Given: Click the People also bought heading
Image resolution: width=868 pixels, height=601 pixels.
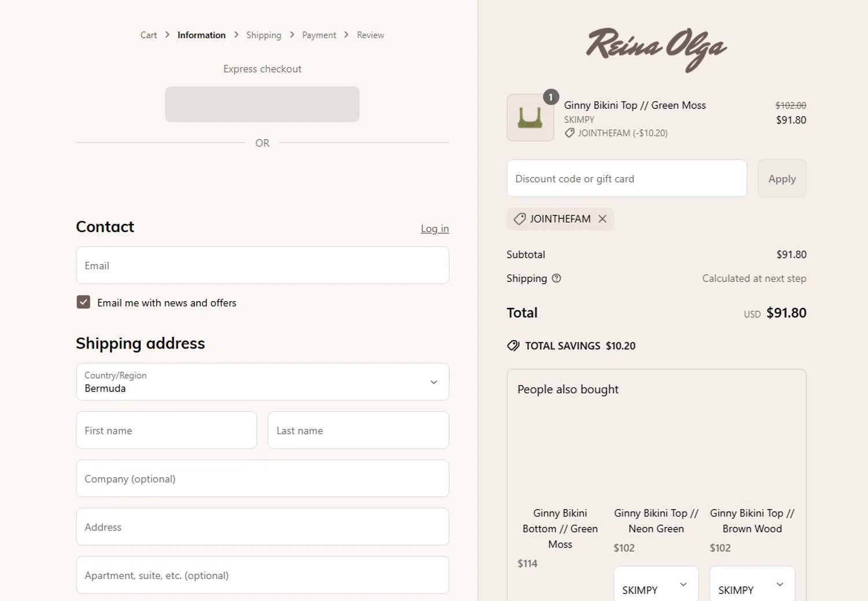Looking at the screenshot, I should pos(568,389).
